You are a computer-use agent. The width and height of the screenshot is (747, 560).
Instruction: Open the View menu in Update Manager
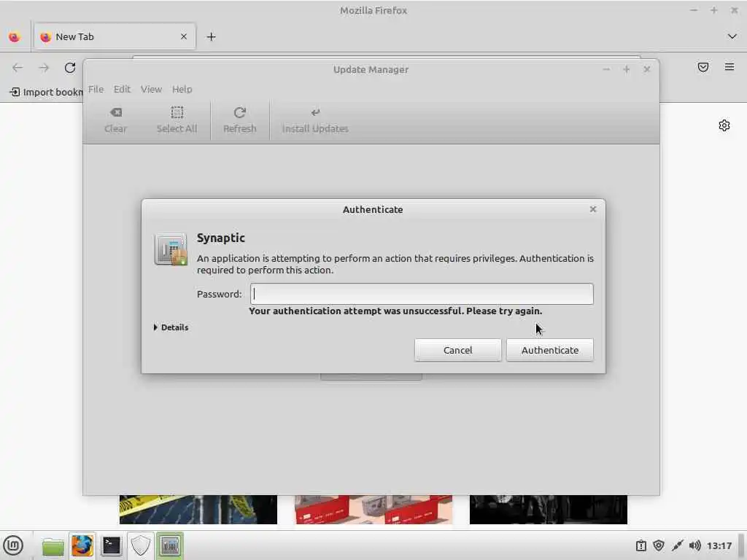click(x=151, y=89)
